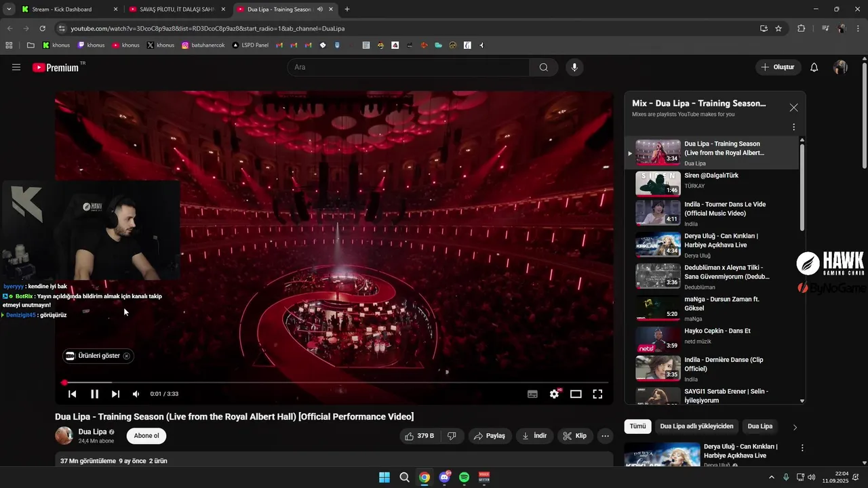Open YouTube notifications bell
The width and height of the screenshot is (868, 488).
click(814, 67)
